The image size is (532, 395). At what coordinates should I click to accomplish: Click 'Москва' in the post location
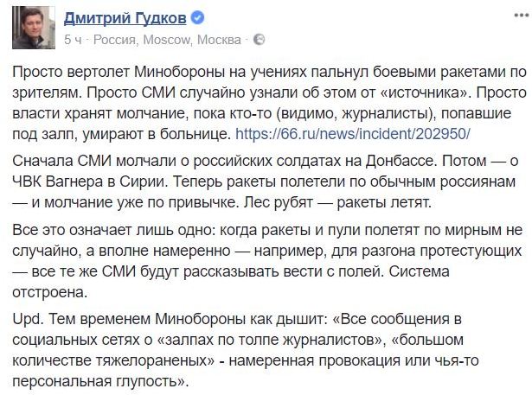click(219, 40)
